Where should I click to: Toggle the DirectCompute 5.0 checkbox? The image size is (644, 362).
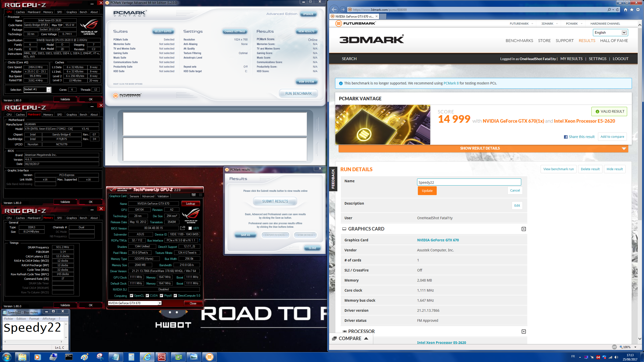[x=175, y=296]
